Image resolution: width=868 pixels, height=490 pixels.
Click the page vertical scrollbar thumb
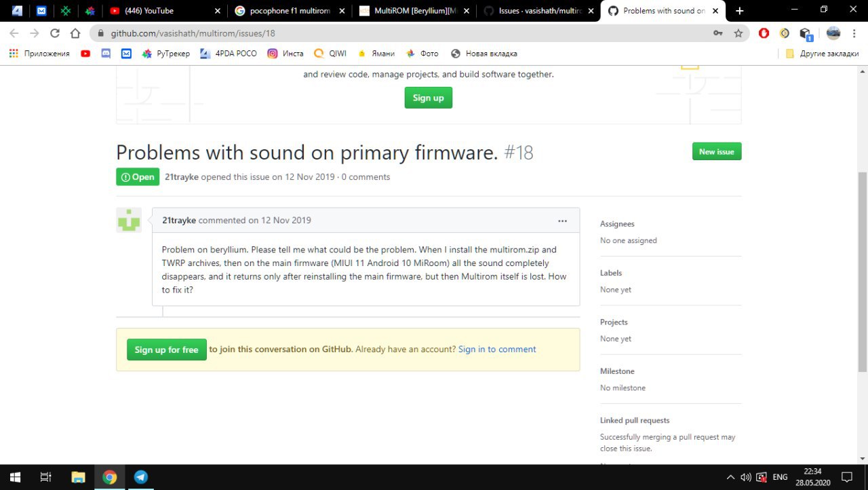click(x=863, y=271)
